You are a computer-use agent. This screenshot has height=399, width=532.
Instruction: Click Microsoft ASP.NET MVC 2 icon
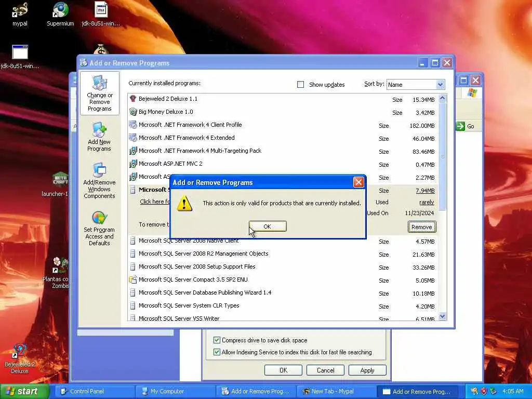133,164
